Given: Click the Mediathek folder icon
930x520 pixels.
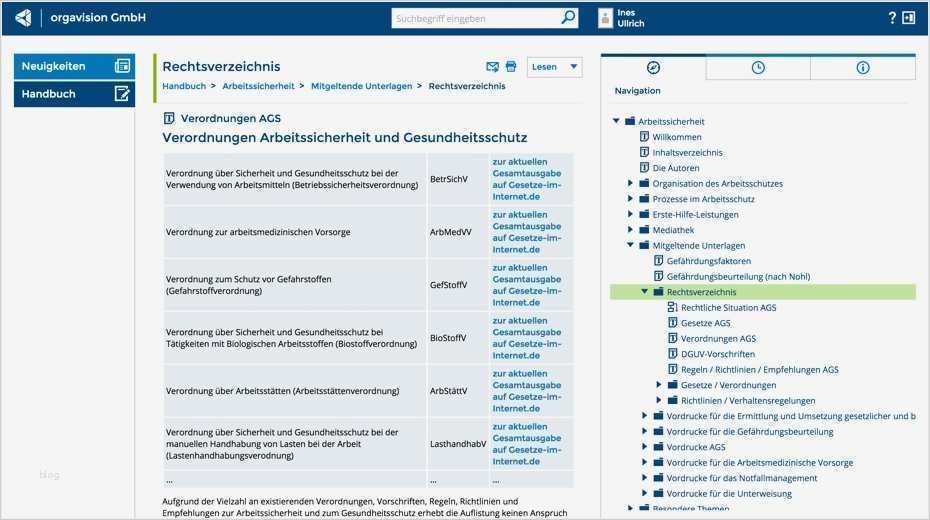Looking at the screenshot, I should pos(644,229).
